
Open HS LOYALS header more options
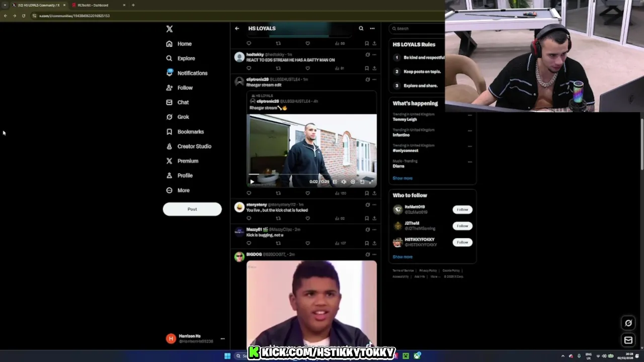pyautogui.click(x=372, y=28)
